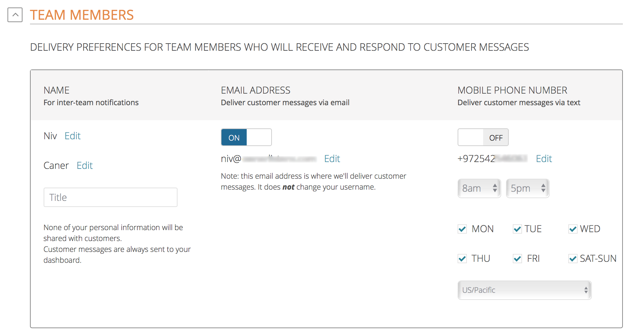The width and height of the screenshot is (644, 335).
Task: Open the US/Pacific timezone dropdown
Action: click(x=524, y=290)
